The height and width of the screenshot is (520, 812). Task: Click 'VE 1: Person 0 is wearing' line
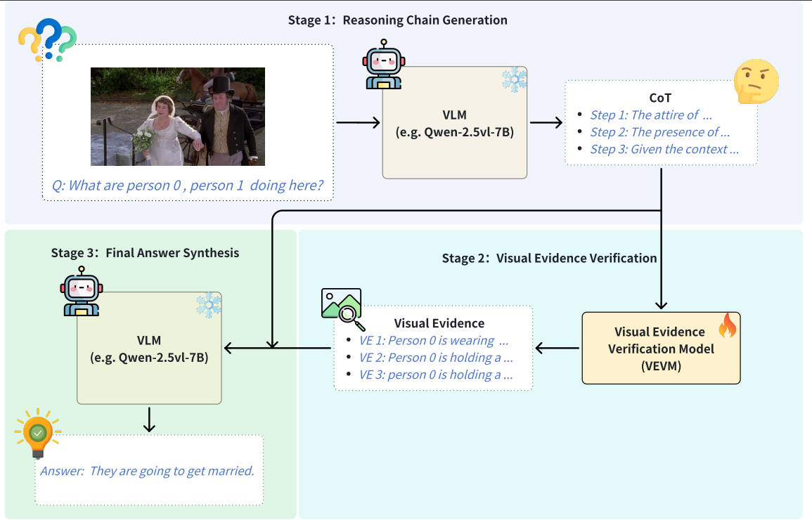point(434,341)
